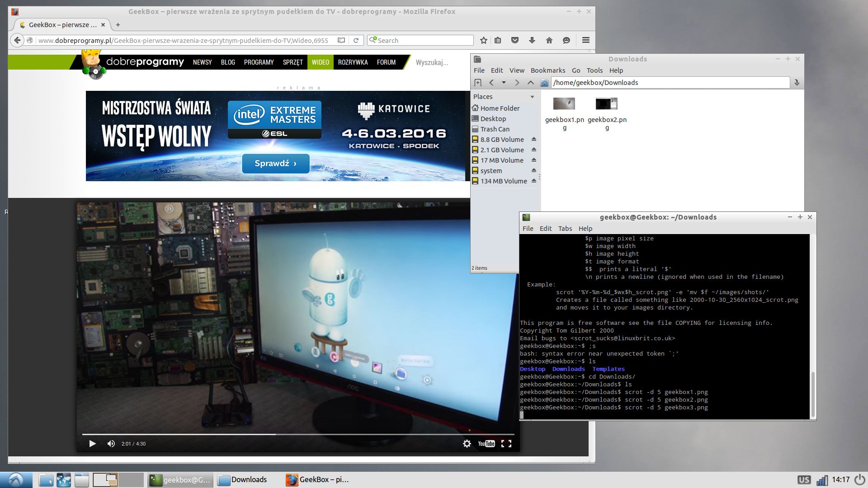Go up to parent folder in file manager
Screen dimensions: 868x488
pos(531,83)
